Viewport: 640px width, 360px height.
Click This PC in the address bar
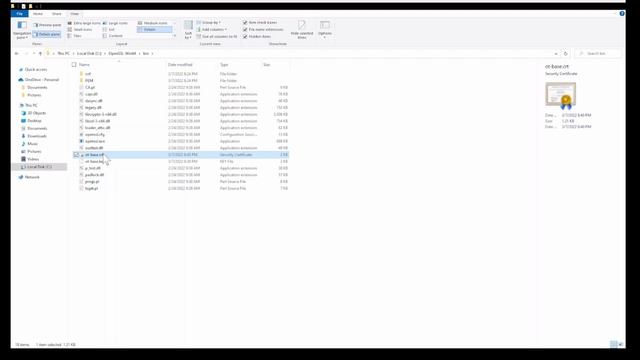[63, 53]
